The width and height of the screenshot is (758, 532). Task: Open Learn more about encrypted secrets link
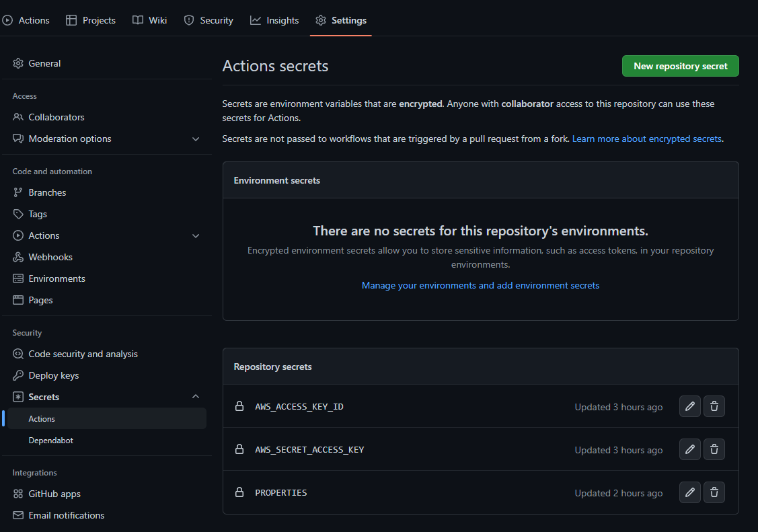[x=646, y=139]
